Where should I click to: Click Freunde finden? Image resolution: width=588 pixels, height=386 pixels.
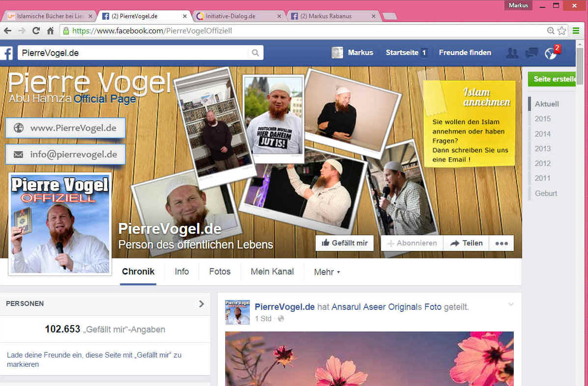465,53
